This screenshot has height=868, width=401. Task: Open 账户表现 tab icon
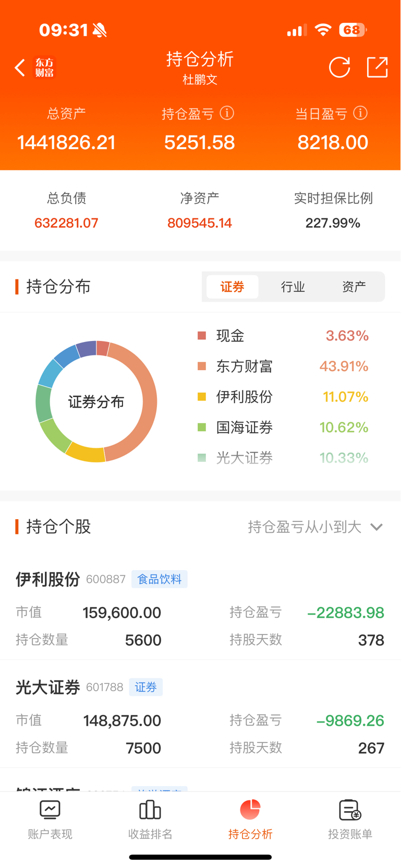tap(50, 810)
